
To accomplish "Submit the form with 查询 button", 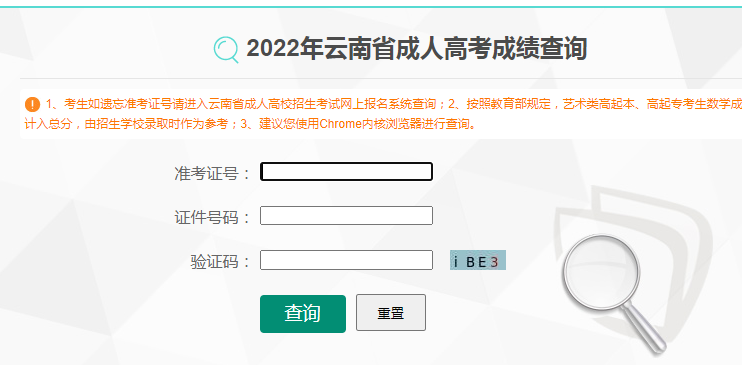I will tap(303, 313).
